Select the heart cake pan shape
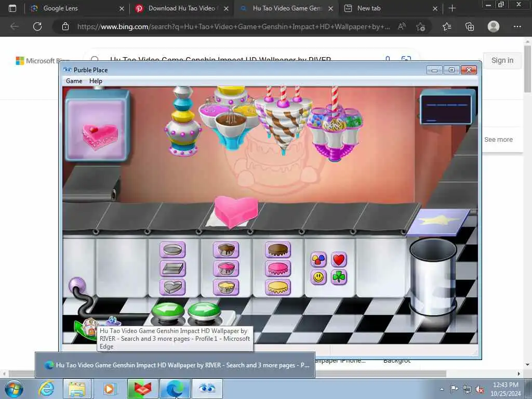The image size is (532, 399). (x=172, y=287)
